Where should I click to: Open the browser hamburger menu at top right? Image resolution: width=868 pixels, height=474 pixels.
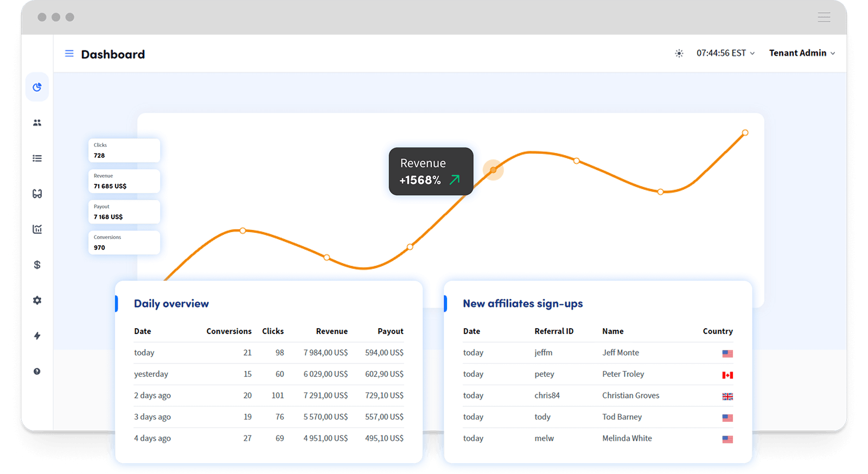point(824,17)
